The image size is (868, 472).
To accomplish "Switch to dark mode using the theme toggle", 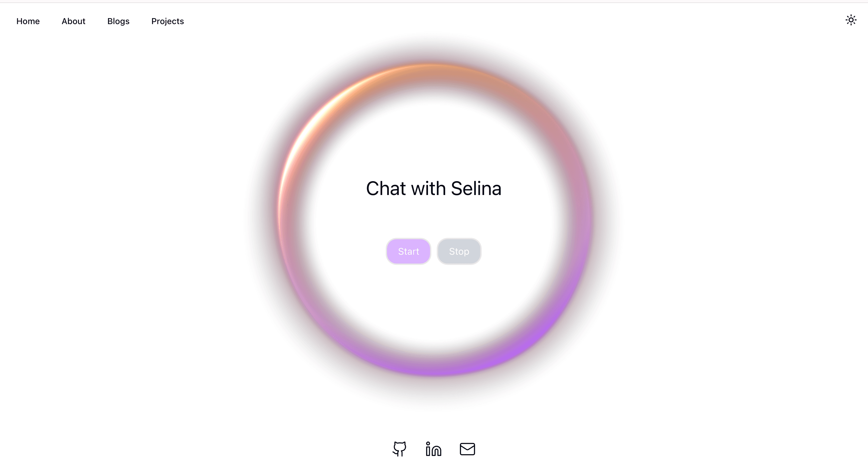I will coord(851,20).
